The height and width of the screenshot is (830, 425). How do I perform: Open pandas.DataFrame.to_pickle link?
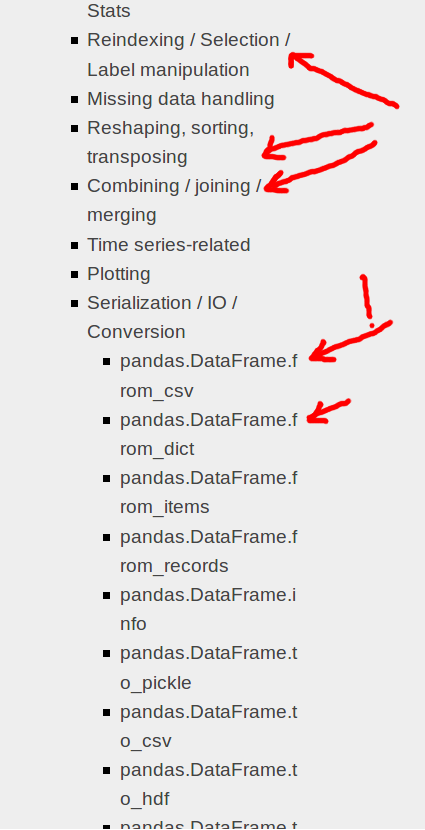coord(209,668)
